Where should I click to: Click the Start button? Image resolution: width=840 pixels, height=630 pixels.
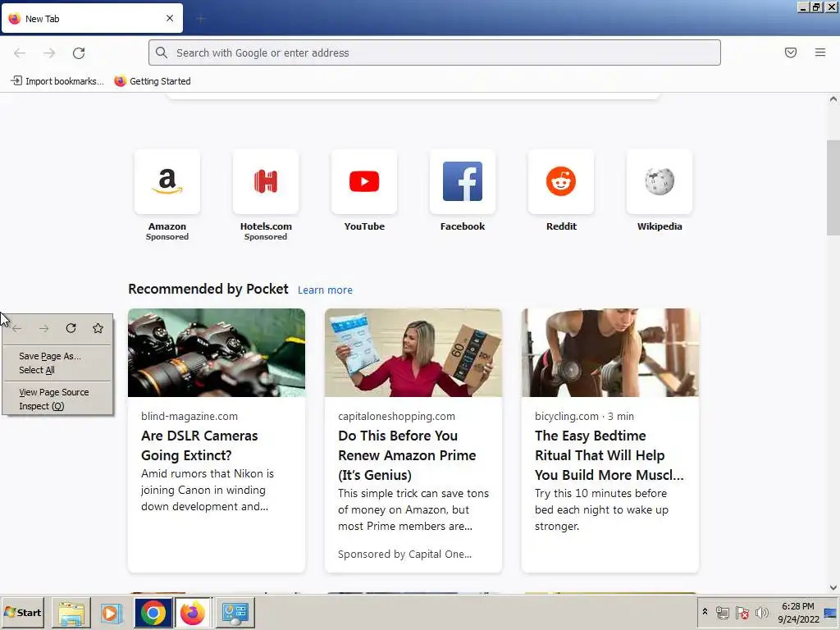point(23,612)
